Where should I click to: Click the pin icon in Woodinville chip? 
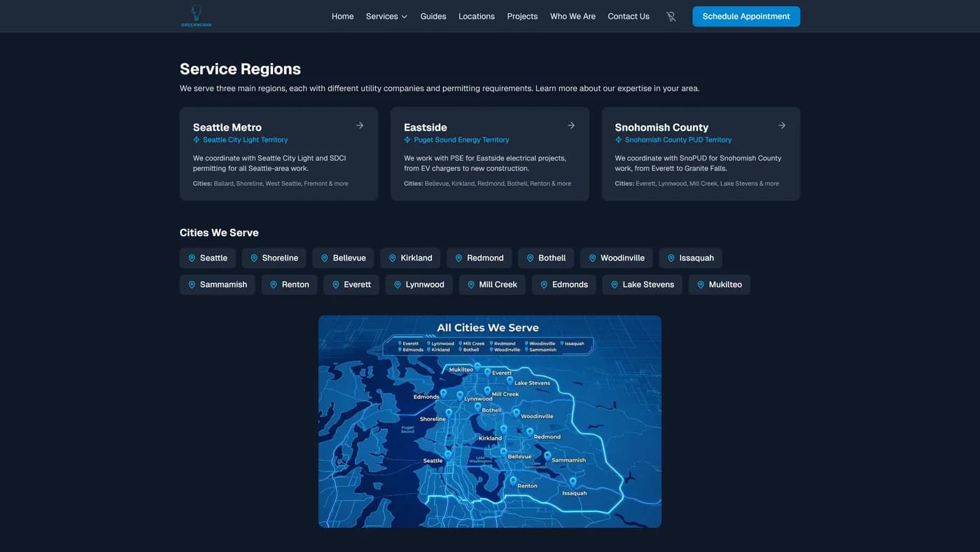click(x=592, y=258)
